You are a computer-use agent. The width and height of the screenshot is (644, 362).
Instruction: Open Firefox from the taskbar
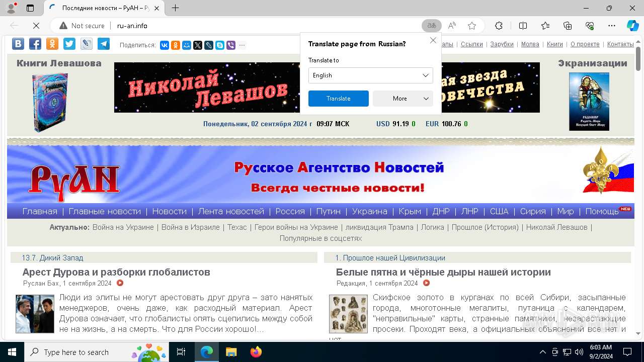[x=256, y=352]
